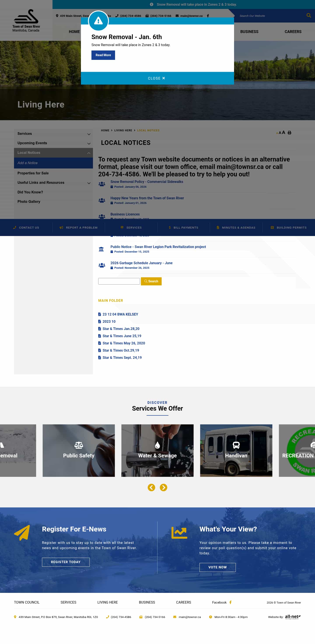Open Happy New Years notice
This screenshot has height=644, width=315.
tap(147, 198)
